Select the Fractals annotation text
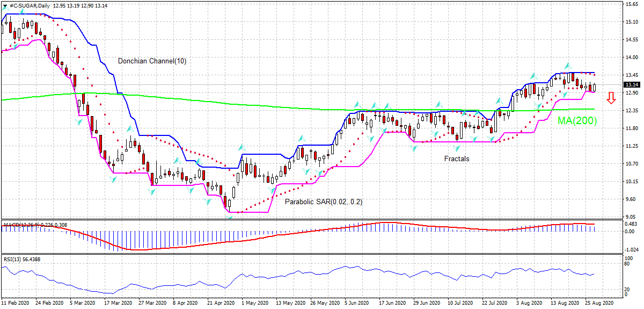This screenshot has width=644, height=309. (x=456, y=159)
